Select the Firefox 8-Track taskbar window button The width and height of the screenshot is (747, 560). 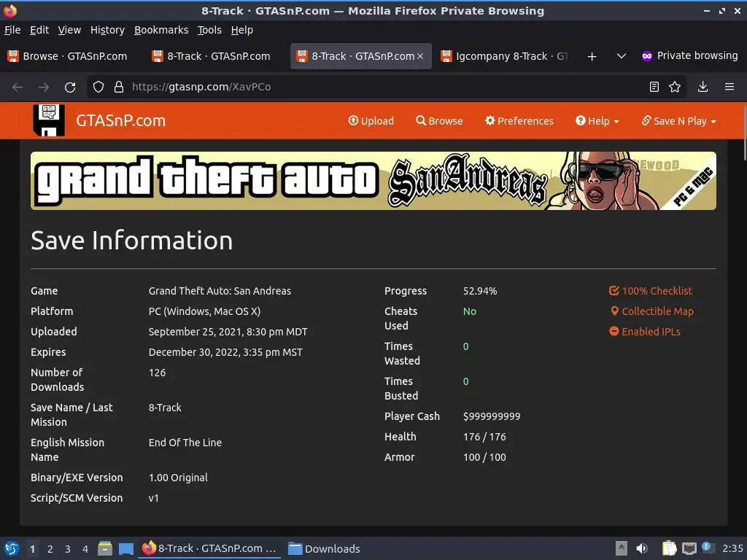click(209, 548)
